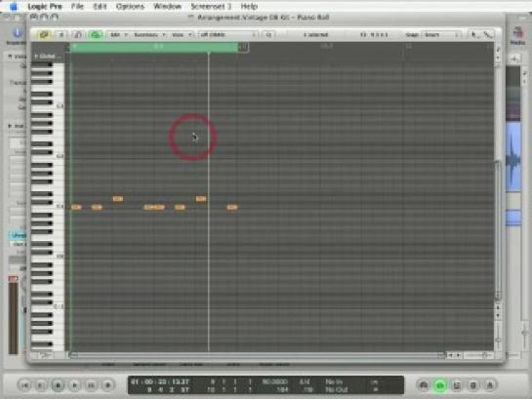Expand the Global tracks disclosure triangle
Screen dimensions: 532x399
point(36,56)
